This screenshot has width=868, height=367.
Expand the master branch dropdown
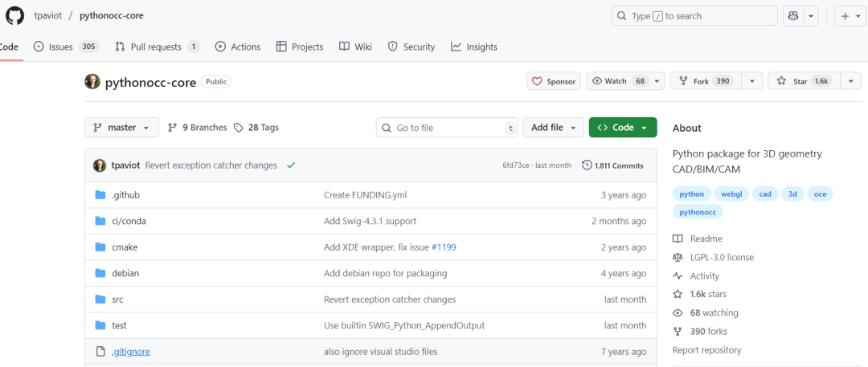coord(122,128)
